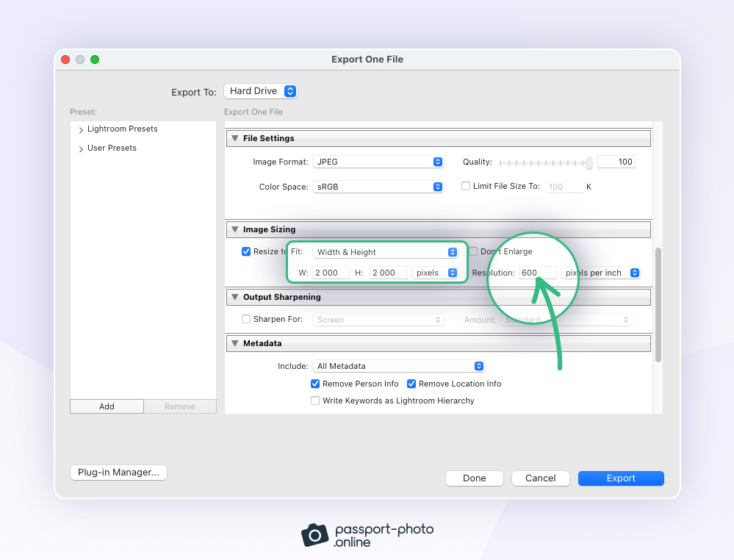
Task: Click the blue Export button
Action: [621, 478]
